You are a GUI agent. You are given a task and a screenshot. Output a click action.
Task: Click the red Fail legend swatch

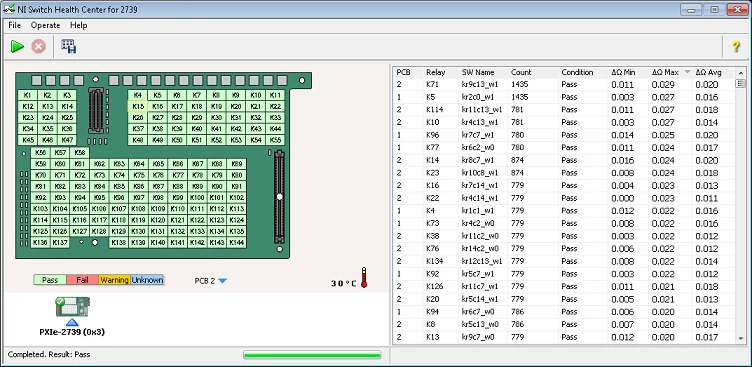point(82,280)
